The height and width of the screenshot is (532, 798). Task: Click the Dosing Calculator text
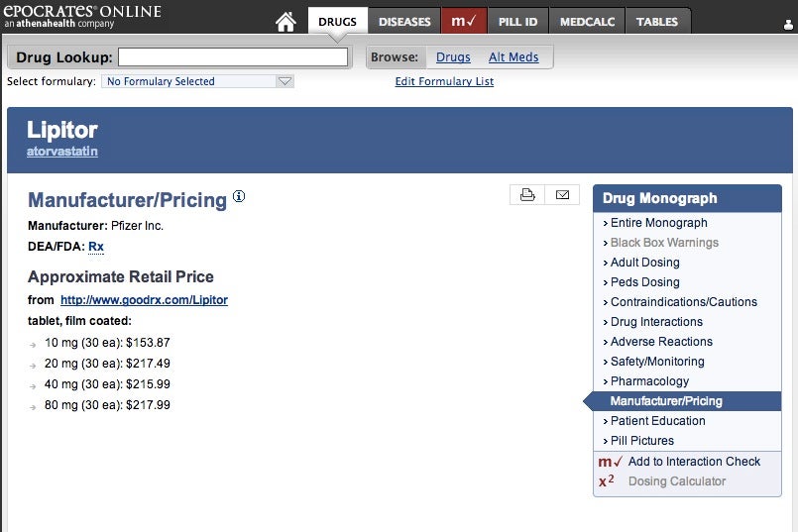677,481
